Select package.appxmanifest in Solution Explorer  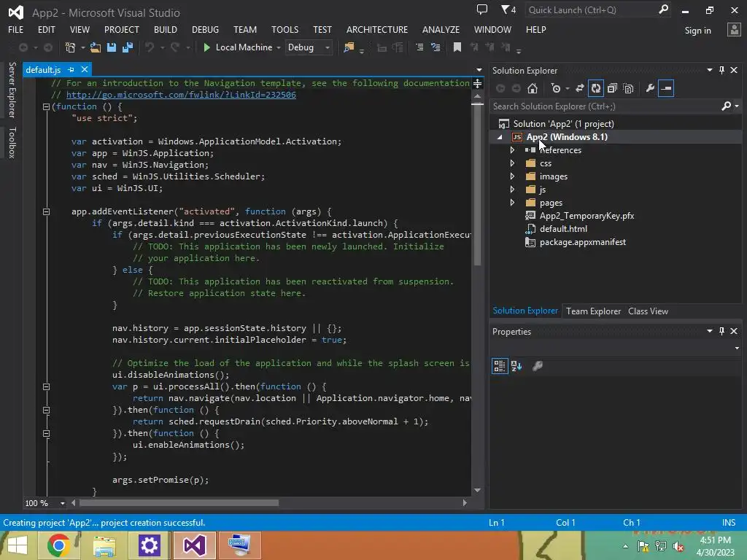(x=582, y=242)
